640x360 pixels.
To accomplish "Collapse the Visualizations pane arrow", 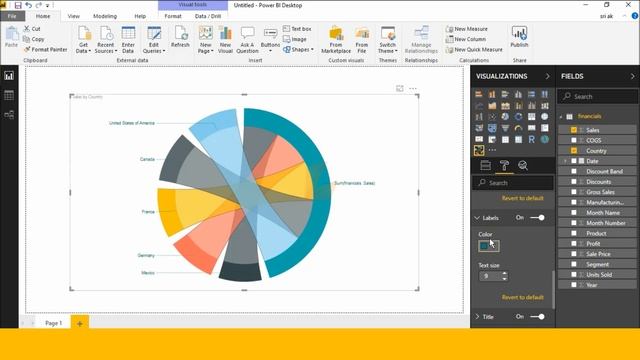I will click(x=547, y=76).
